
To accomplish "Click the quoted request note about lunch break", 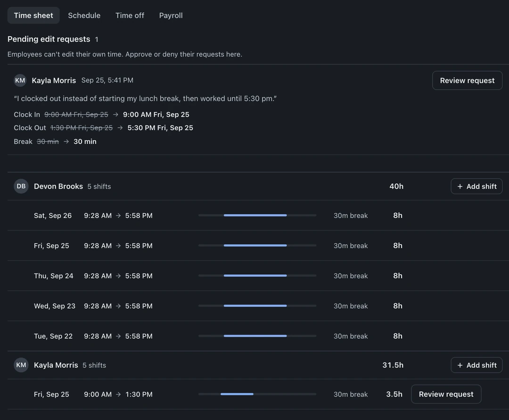I will point(145,99).
